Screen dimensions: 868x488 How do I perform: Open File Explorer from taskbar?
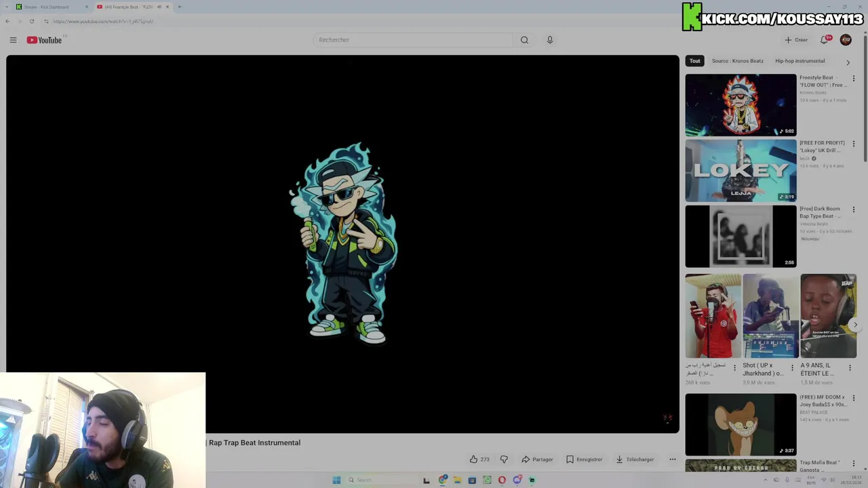pyautogui.click(x=458, y=480)
